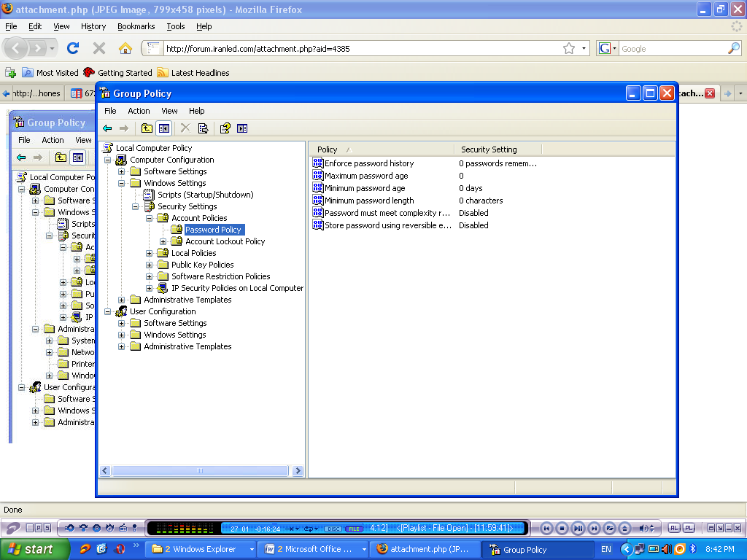This screenshot has width=747, height=560.
Task: Click Back arrow in front Group Policy toolbar
Action: (x=107, y=128)
